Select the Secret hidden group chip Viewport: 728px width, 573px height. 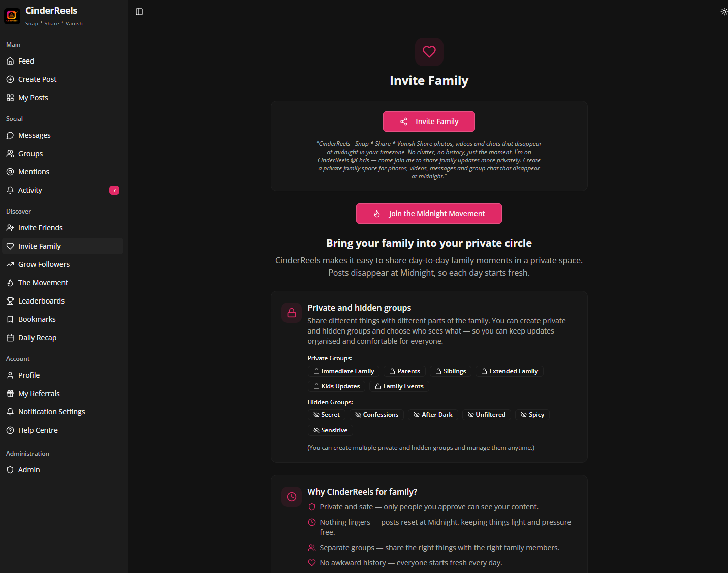point(327,415)
